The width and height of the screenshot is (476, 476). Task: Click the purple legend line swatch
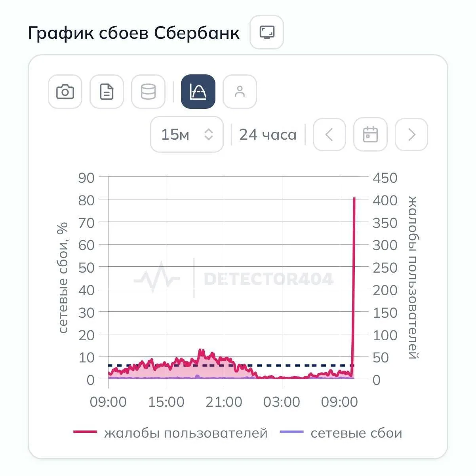tap(292, 432)
